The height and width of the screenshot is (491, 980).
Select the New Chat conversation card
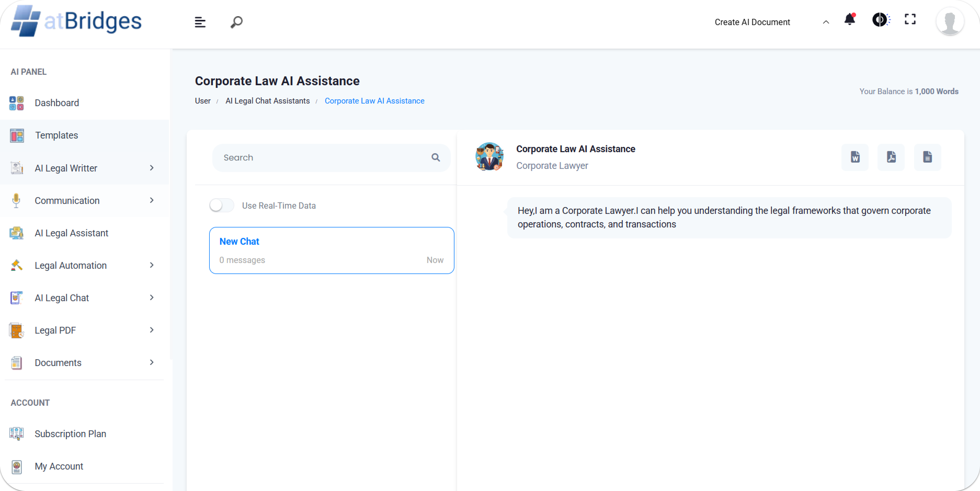point(331,250)
